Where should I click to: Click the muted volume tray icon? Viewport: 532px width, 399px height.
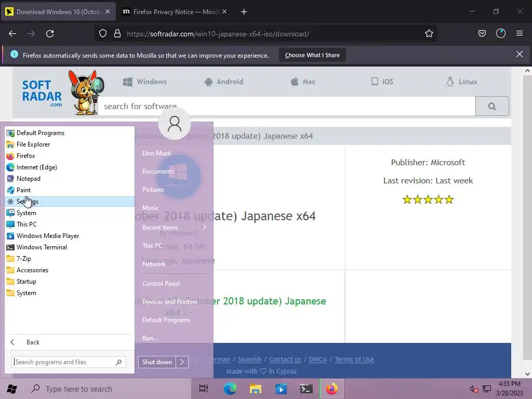pos(474,389)
